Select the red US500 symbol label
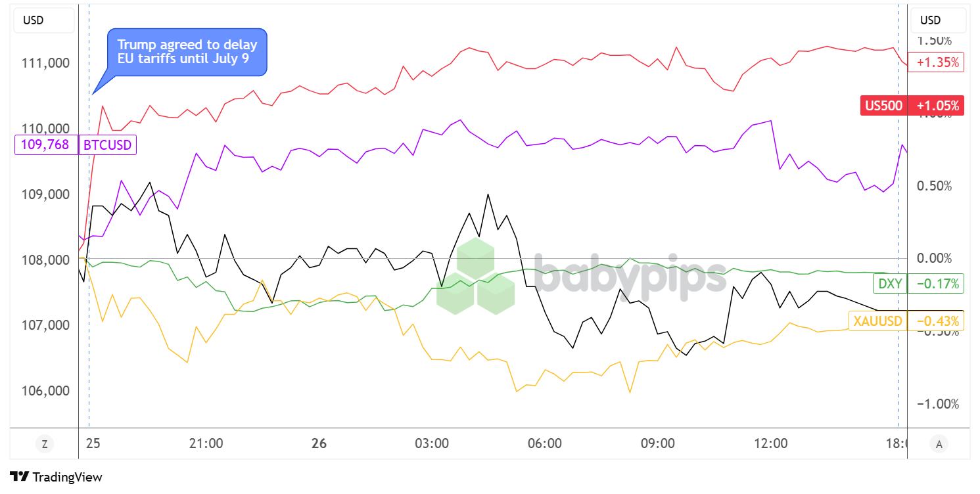Screen dimensions: 980x494 883,105
